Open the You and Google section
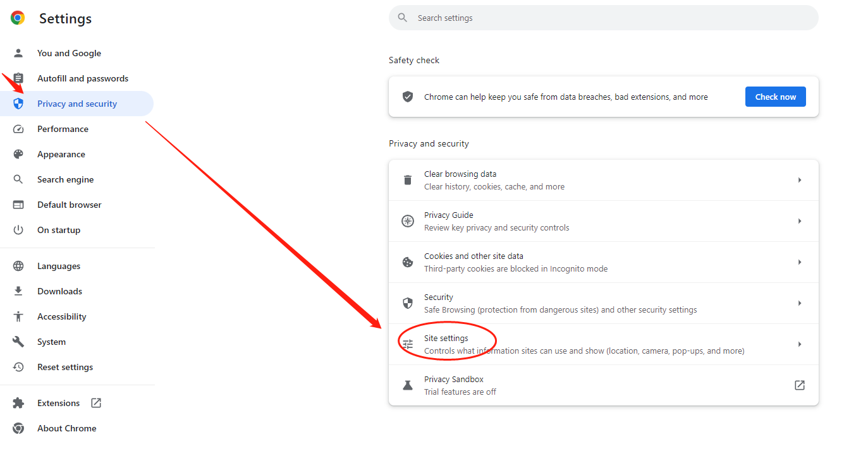868x468 pixels. (x=76, y=53)
